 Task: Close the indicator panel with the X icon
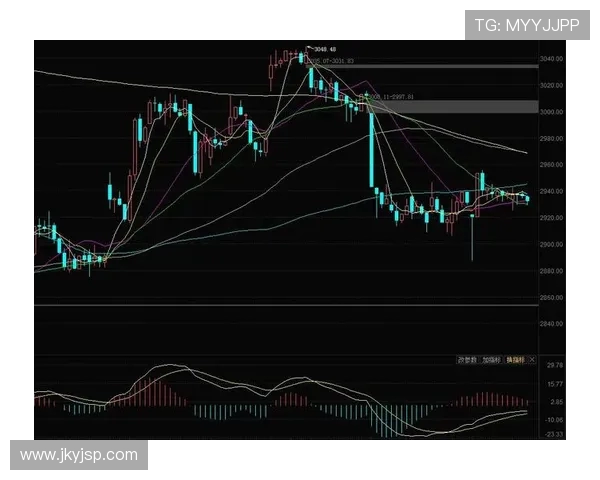click(533, 359)
